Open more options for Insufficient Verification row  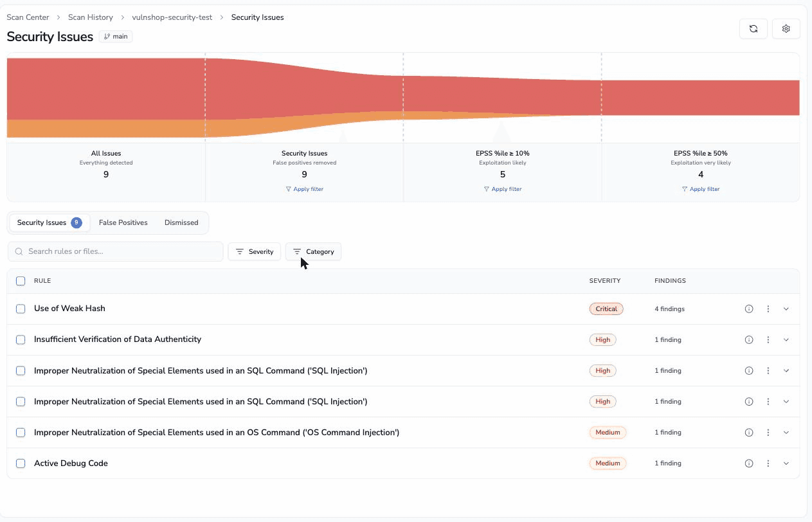[768, 340]
